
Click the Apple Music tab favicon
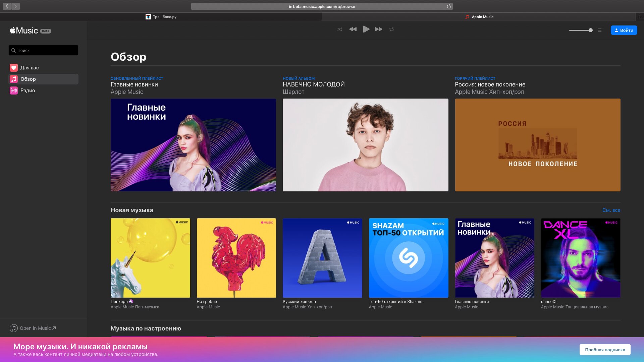(467, 17)
